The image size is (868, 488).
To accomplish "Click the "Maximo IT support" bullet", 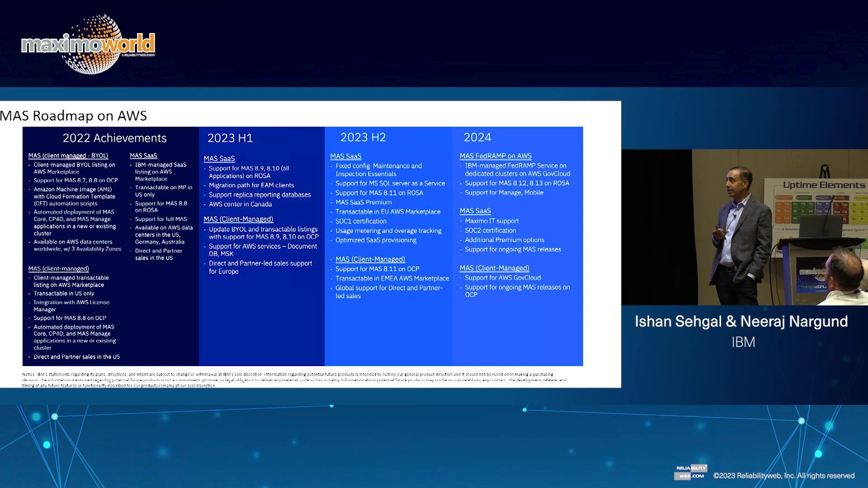I will tap(492, 221).
